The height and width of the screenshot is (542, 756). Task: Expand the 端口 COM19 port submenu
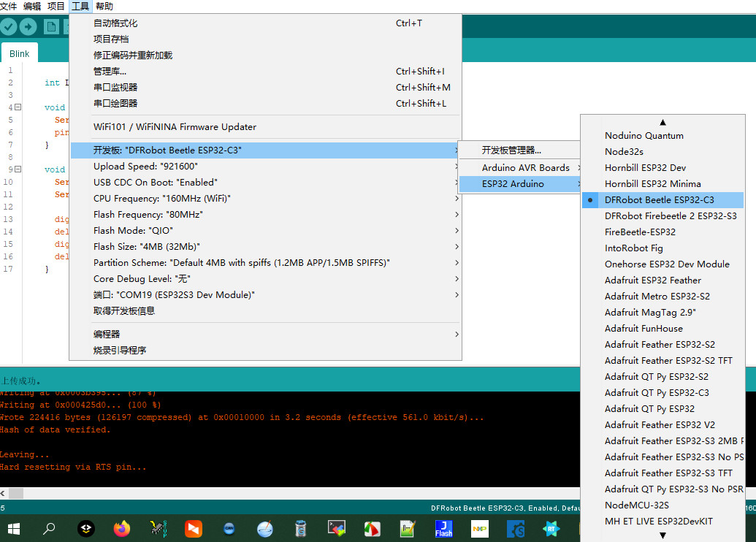point(266,294)
